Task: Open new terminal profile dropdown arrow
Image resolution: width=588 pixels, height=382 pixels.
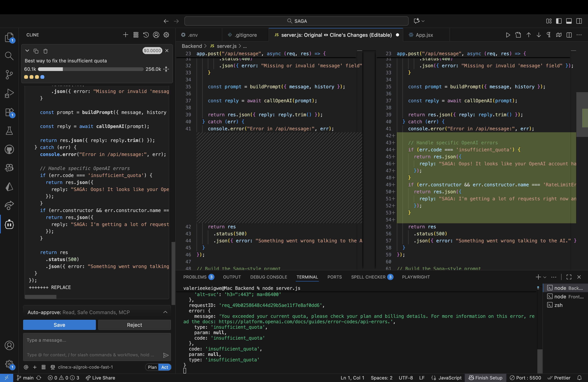Action: tap(545, 277)
